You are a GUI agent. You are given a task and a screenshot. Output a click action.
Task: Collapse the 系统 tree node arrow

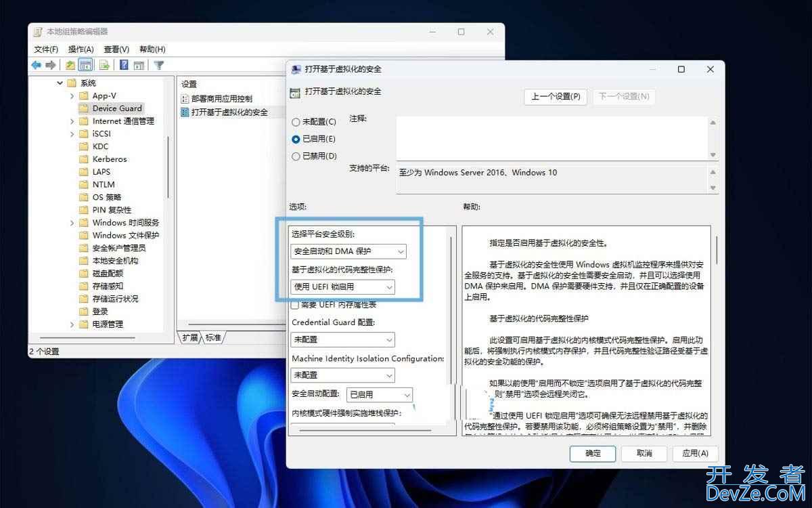(x=60, y=83)
